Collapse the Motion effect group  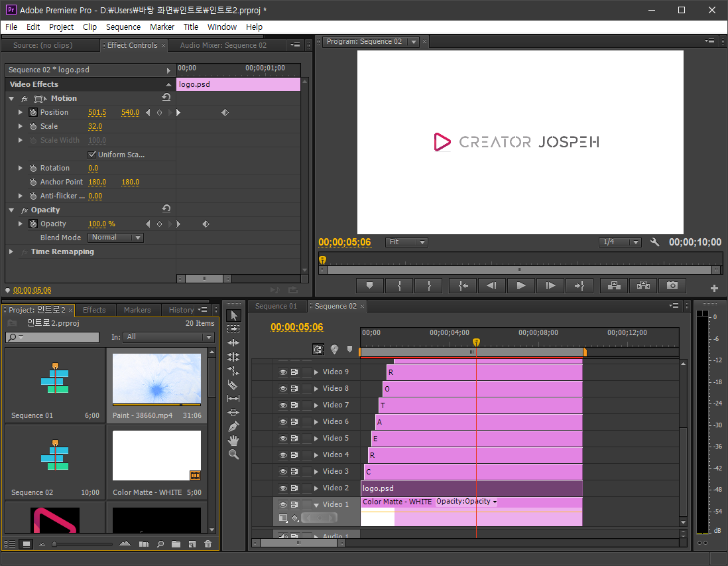click(x=11, y=98)
